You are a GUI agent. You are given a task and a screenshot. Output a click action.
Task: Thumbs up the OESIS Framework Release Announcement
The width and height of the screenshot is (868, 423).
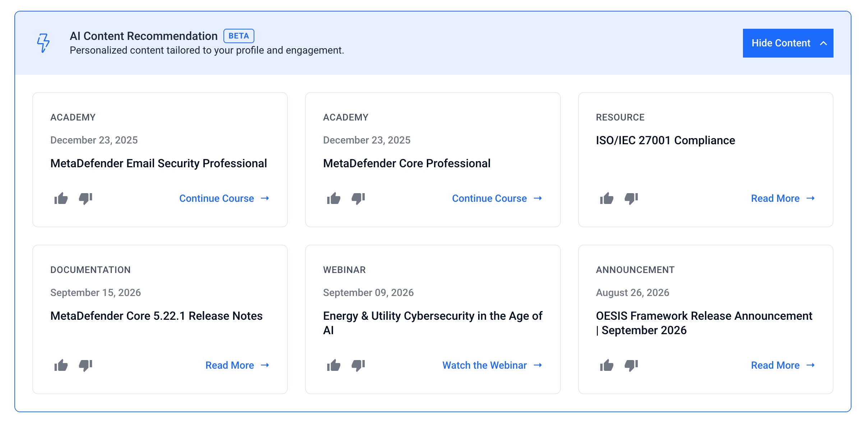607,365
